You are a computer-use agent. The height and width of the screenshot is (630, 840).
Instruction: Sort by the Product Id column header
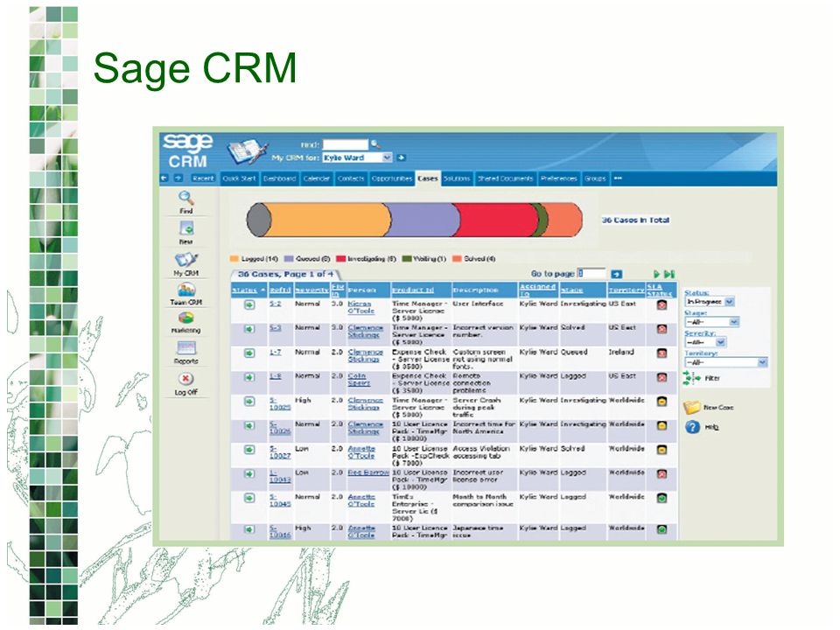412,290
